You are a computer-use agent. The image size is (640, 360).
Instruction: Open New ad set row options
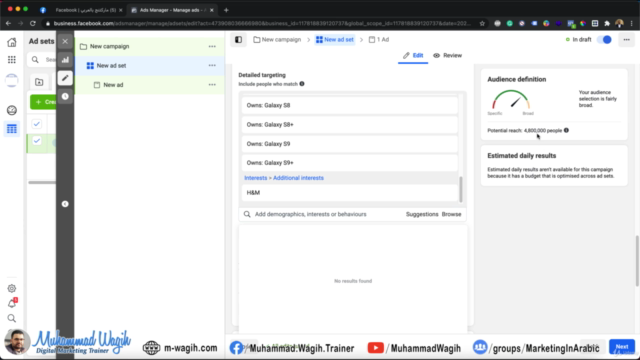(x=212, y=65)
